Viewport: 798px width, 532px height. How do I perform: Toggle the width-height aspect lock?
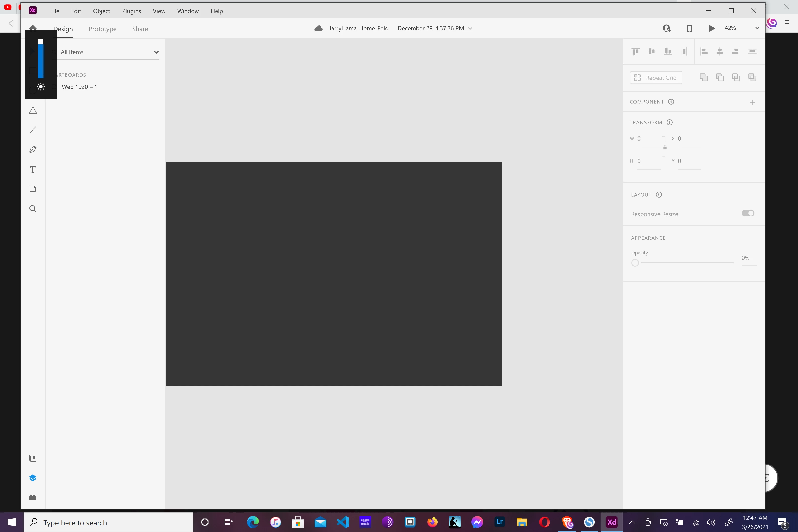click(x=665, y=147)
